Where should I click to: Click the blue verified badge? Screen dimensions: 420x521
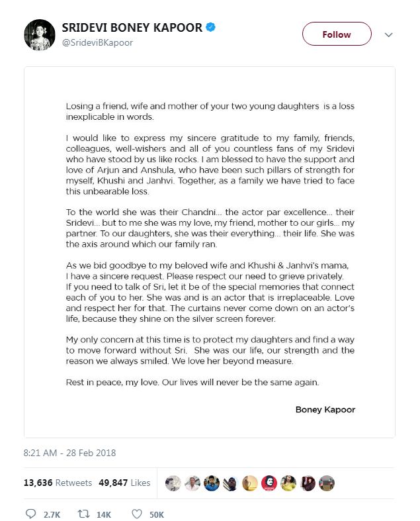(x=209, y=28)
